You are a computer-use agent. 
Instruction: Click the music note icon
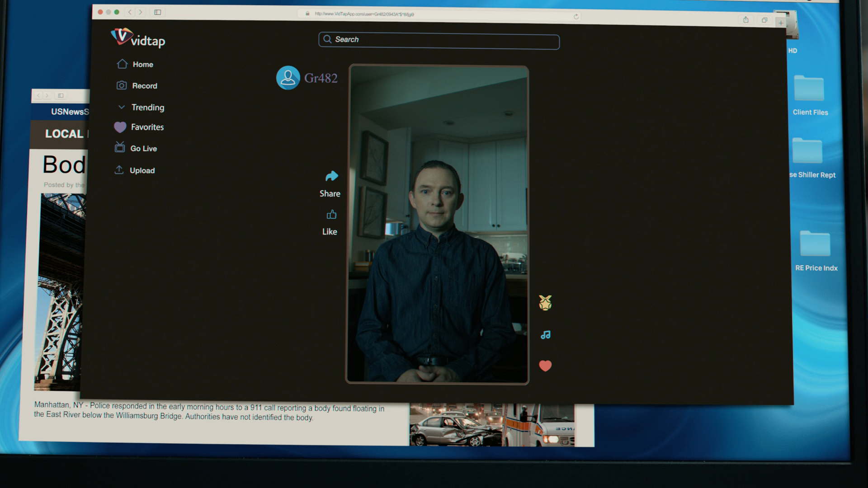[x=546, y=335]
